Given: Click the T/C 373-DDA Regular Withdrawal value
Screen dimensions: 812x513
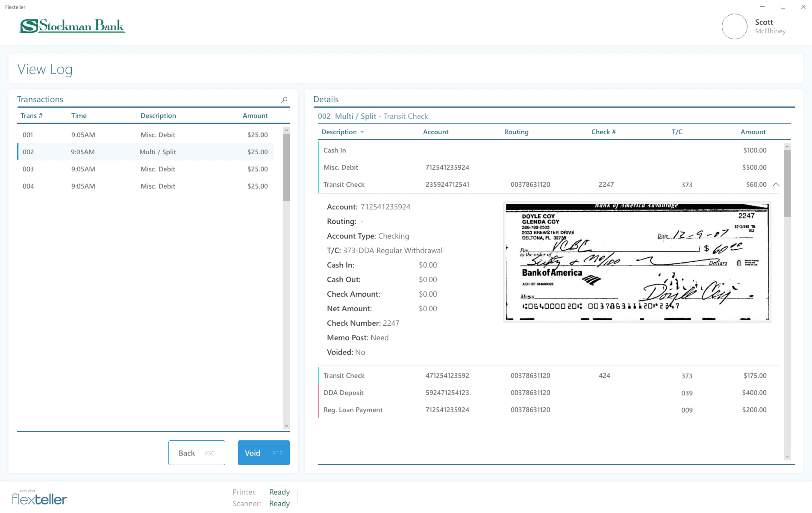Looking at the screenshot, I should pos(392,251).
